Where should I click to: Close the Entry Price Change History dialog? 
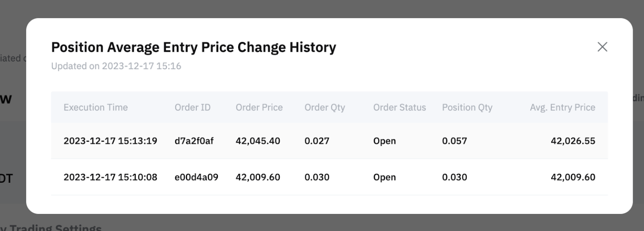[602, 47]
